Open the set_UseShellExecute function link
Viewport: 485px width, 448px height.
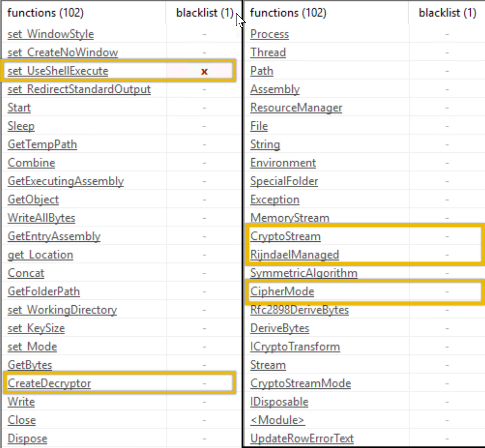click(x=58, y=71)
